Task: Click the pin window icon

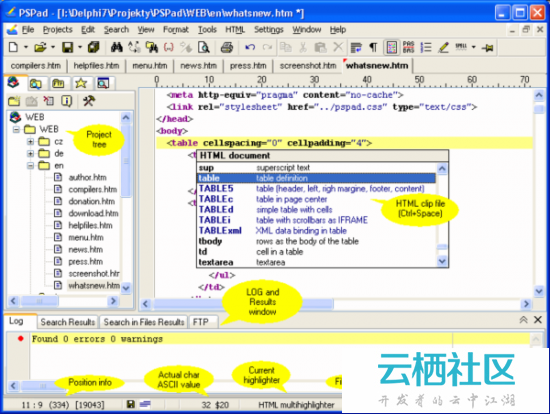Action: click(488, 47)
